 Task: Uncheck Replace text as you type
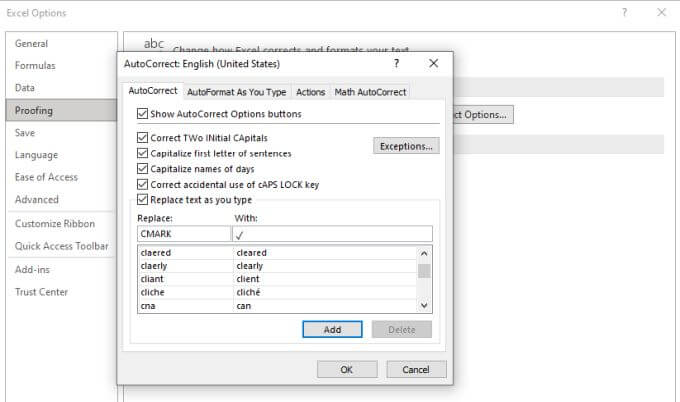point(142,199)
